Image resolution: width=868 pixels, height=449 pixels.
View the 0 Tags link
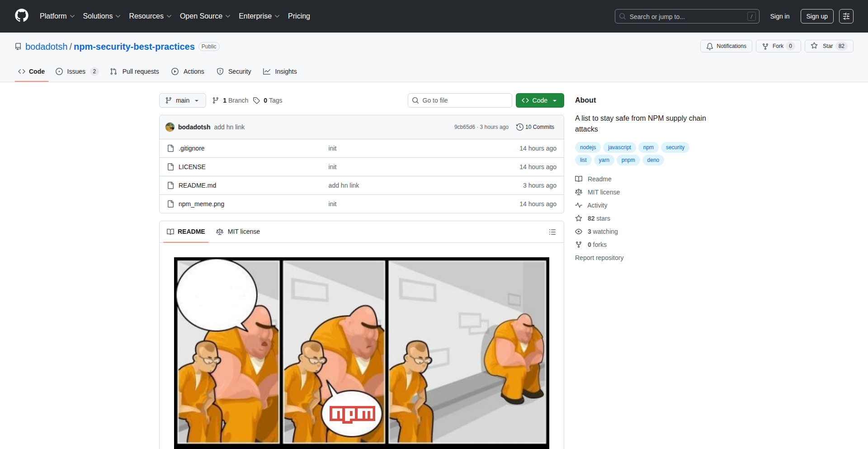pyautogui.click(x=268, y=100)
